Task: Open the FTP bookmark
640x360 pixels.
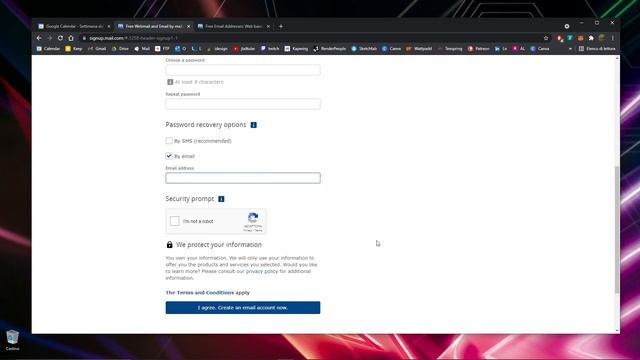Action: (162, 49)
